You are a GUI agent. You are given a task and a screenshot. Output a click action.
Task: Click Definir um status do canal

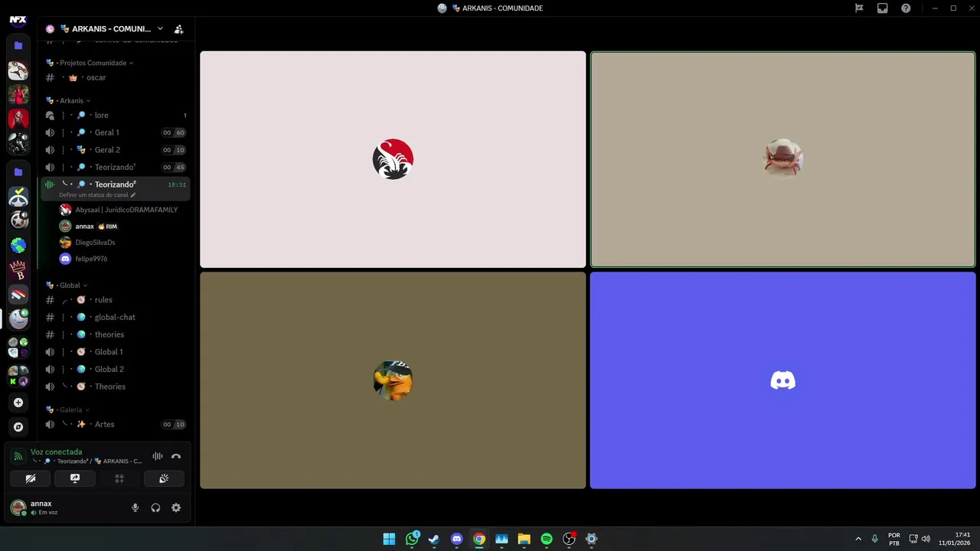pyautogui.click(x=93, y=195)
